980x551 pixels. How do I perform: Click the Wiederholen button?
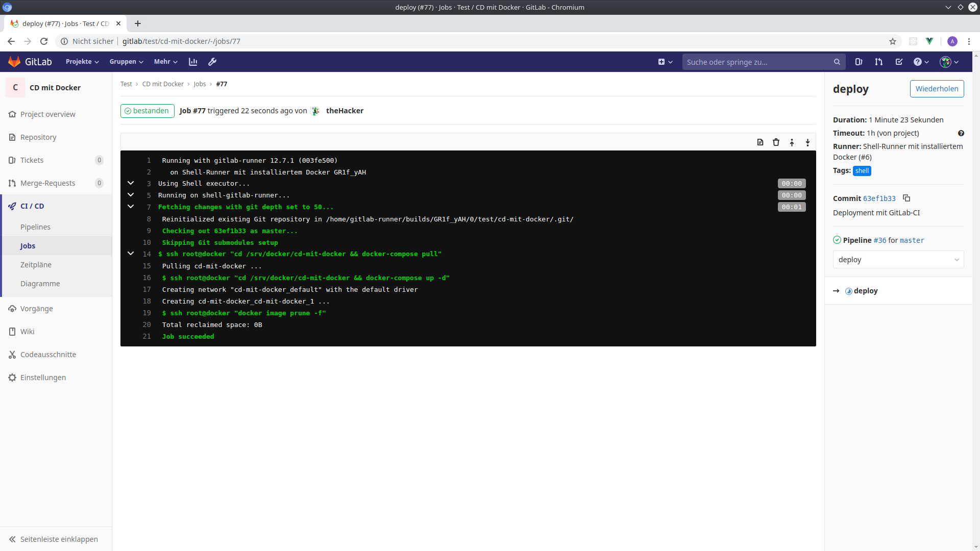(937, 89)
